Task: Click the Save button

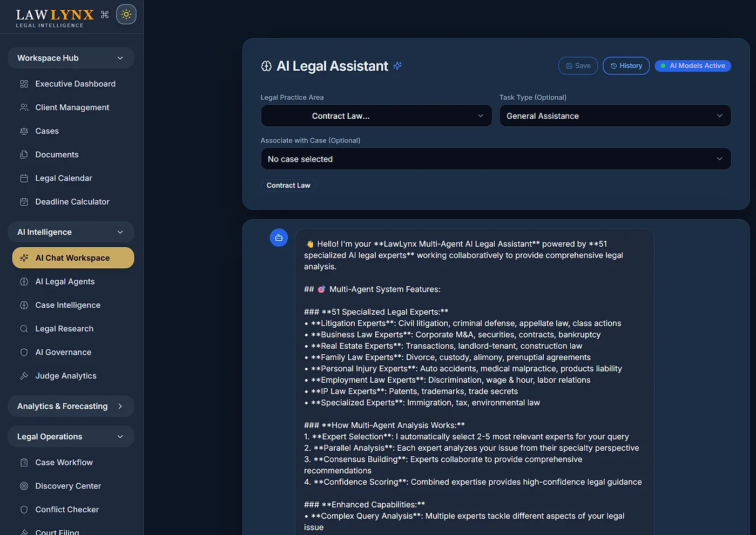Action: 578,66
